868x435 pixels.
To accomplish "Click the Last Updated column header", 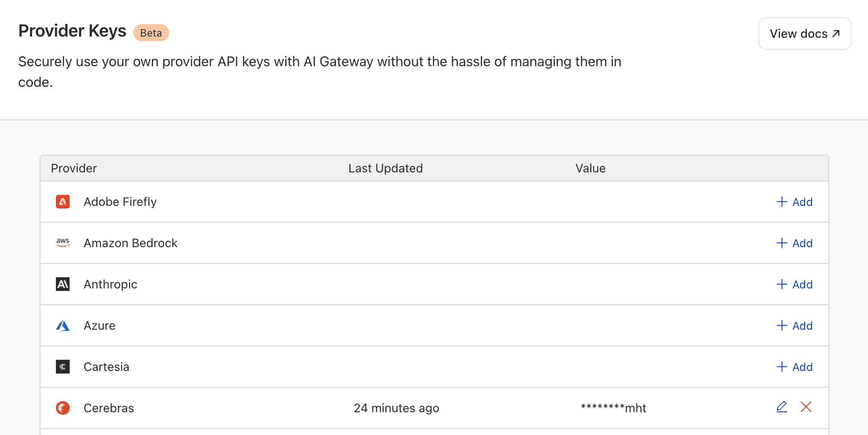I will pyautogui.click(x=385, y=168).
